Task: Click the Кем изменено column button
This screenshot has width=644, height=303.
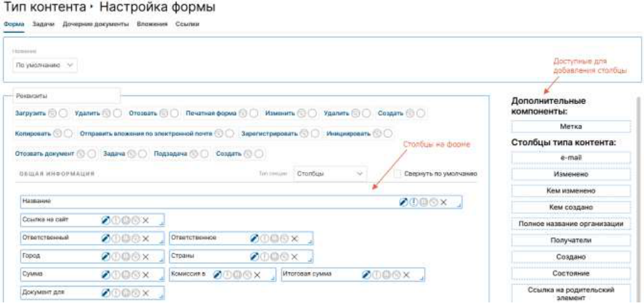Action: click(x=571, y=191)
